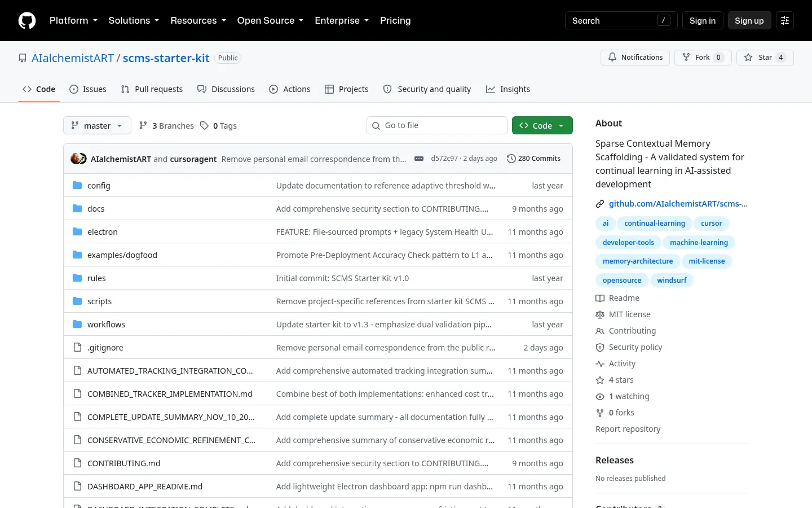
Task: Open the d572c97 commit hash
Action: (x=444, y=159)
